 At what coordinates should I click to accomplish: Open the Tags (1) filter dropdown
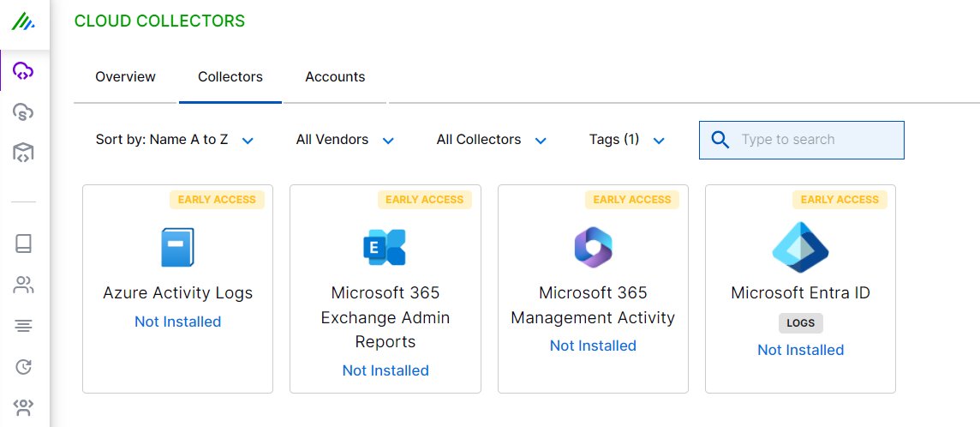click(x=626, y=140)
